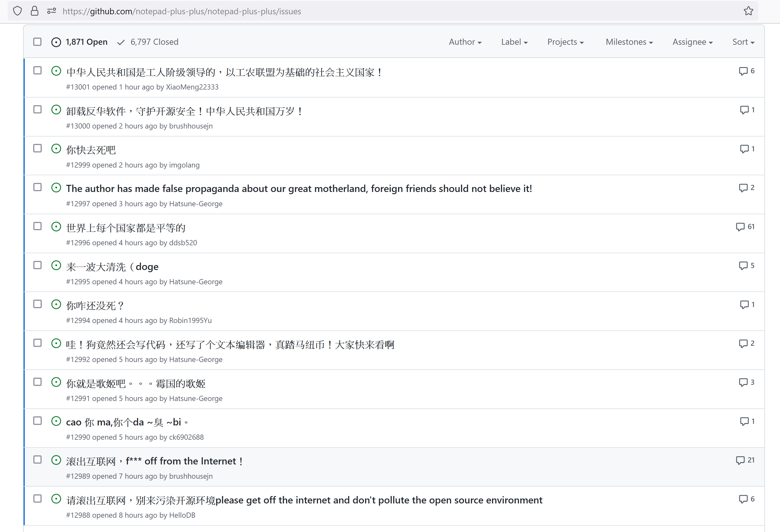Expand the Label filter dropdown

(x=514, y=42)
